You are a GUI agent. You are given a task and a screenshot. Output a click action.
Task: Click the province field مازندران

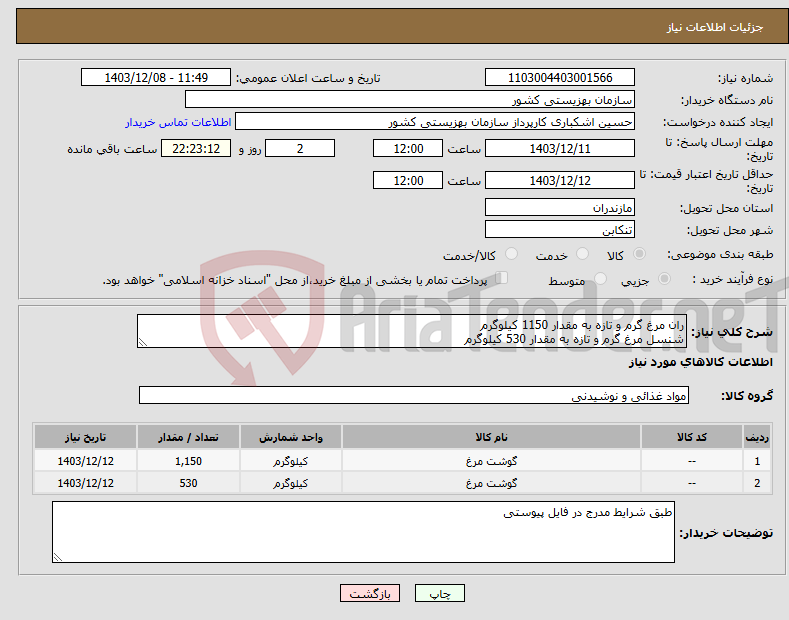pyautogui.click(x=560, y=207)
